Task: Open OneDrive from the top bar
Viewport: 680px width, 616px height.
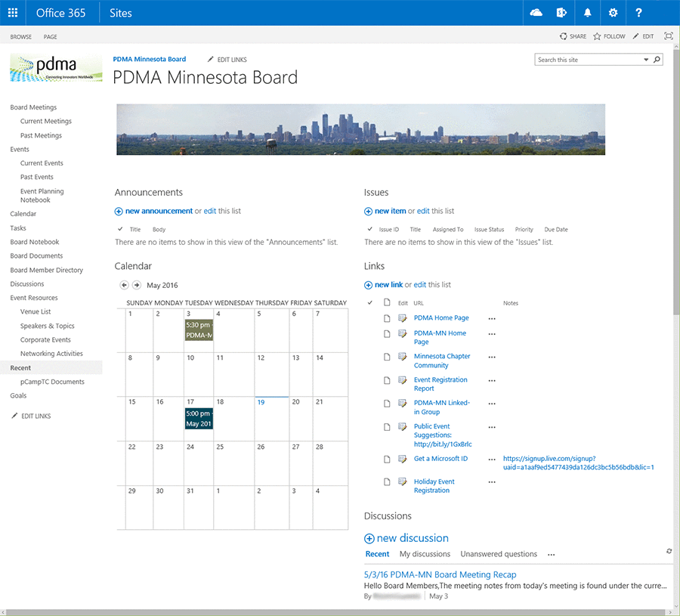Action: (x=536, y=13)
